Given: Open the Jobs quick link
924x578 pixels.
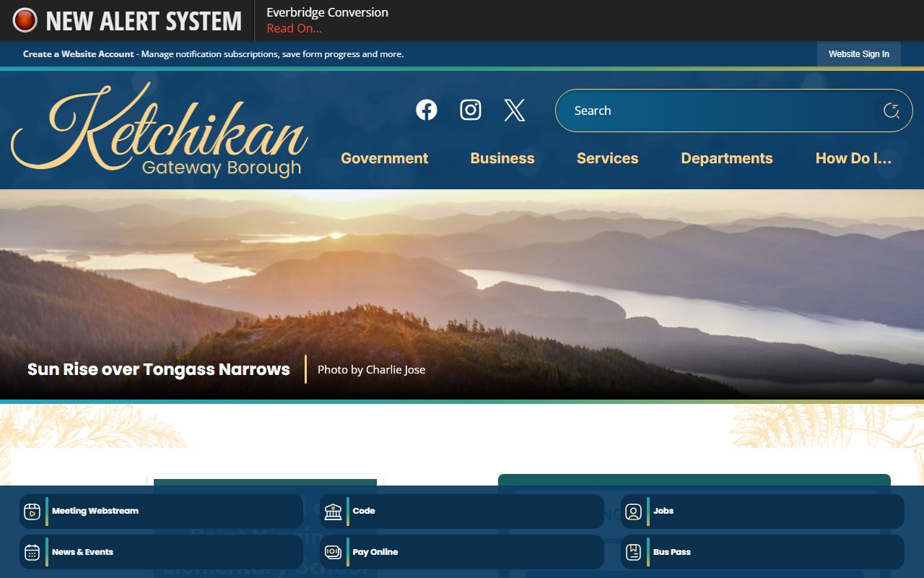Looking at the screenshot, I should 762,512.
